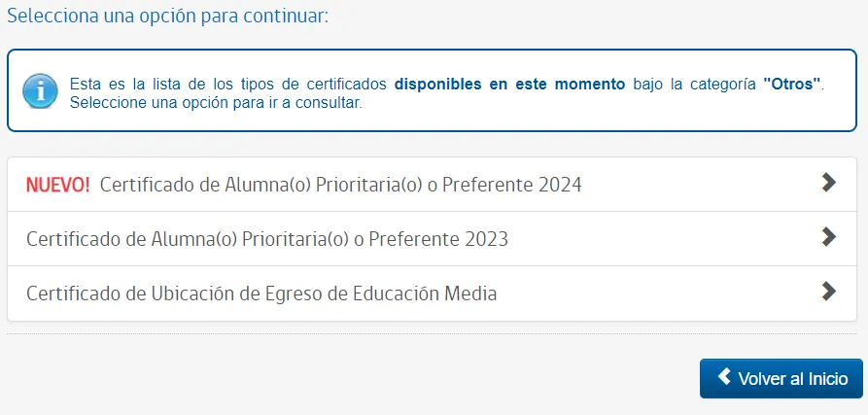Image resolution: width=868 pixels, height=415 pixels.
Task: Open Certificado de Alumna(o) Prioritaria(o) o Preferente 2024
Action: pos(340,185)
